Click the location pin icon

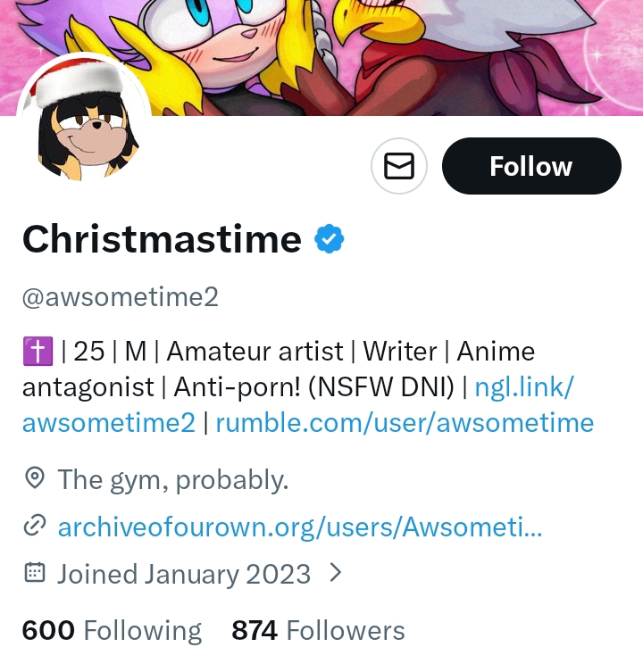[34, 479]
